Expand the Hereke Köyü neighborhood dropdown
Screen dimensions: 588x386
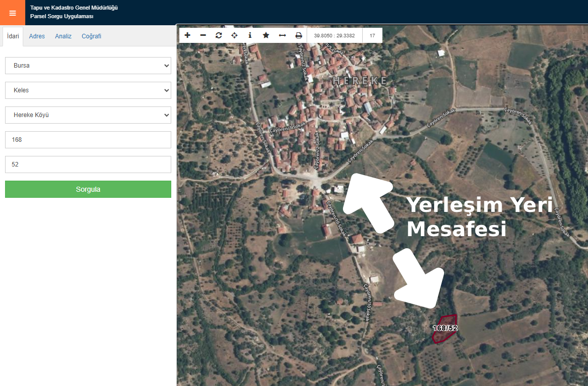coord(88,115)
